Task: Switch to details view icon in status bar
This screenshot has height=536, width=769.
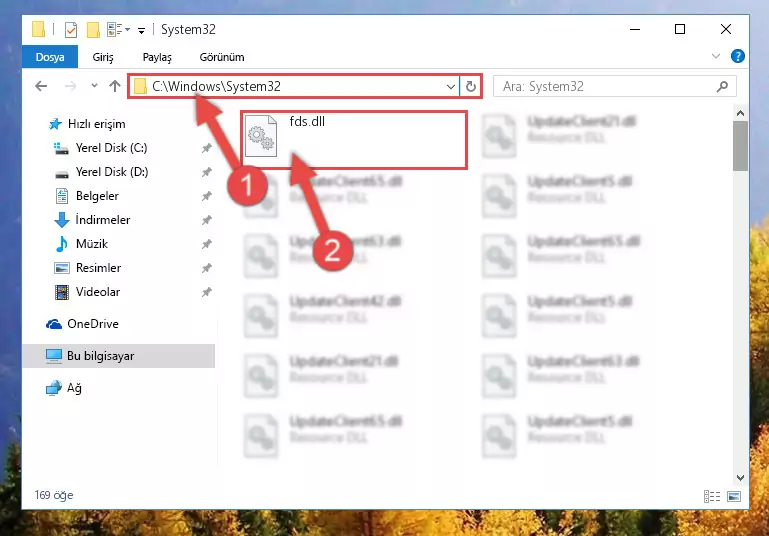Action: click(712, 496)
